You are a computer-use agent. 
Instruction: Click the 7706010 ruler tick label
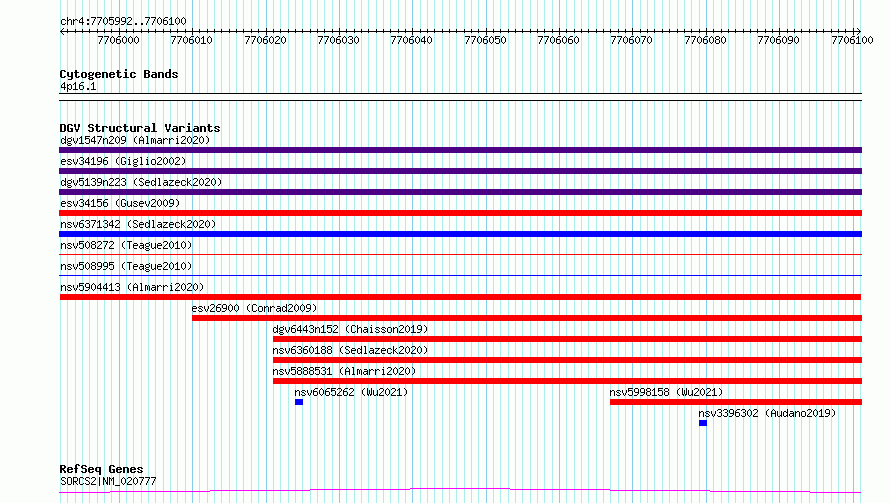click(191, 40)
